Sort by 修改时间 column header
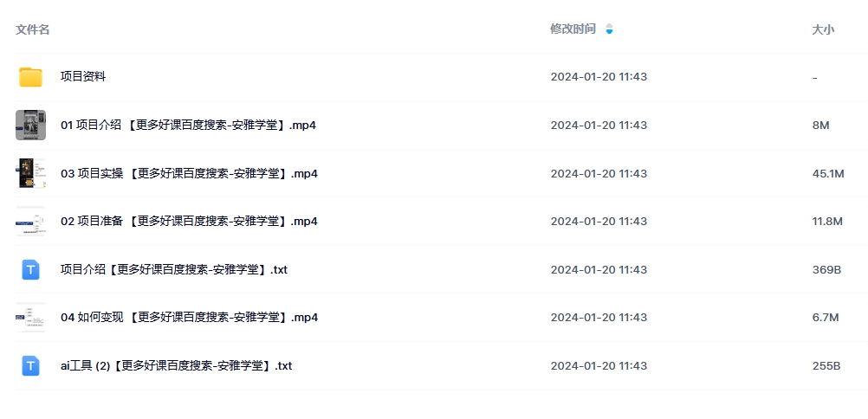 [573, 29]
